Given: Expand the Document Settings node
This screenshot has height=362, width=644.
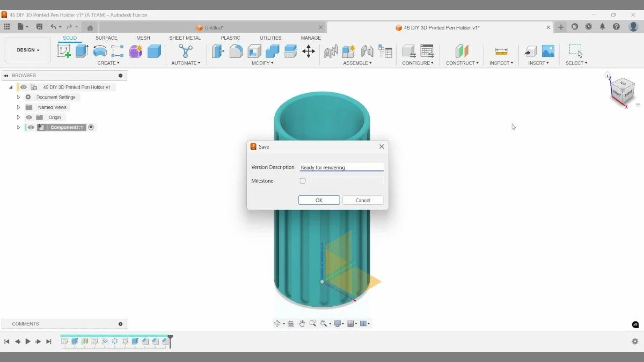Looking at the screenshot, I should pos(18,97).
